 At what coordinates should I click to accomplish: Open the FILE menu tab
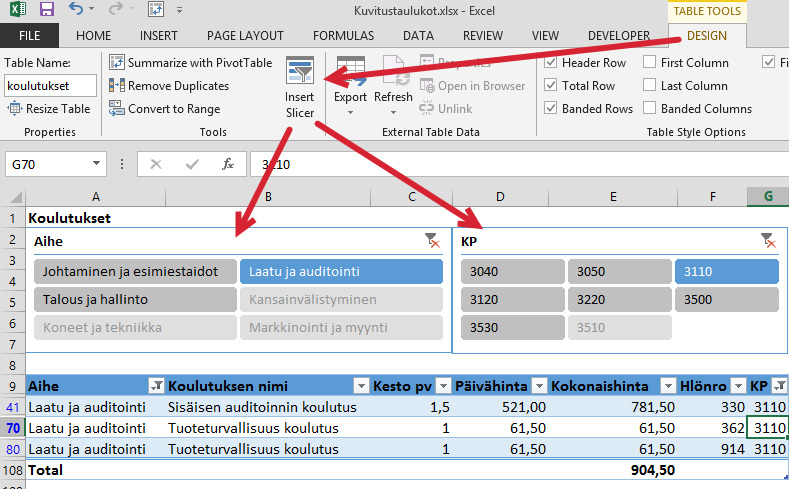29,35
